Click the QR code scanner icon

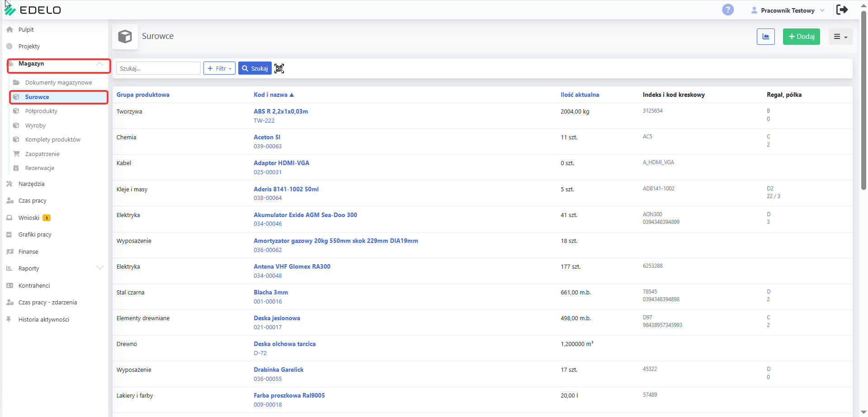(279, 68)
